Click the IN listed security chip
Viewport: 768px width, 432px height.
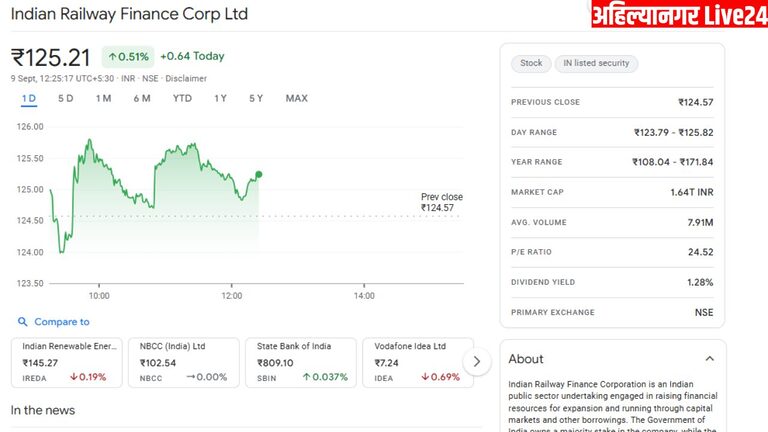coord(596,63)
